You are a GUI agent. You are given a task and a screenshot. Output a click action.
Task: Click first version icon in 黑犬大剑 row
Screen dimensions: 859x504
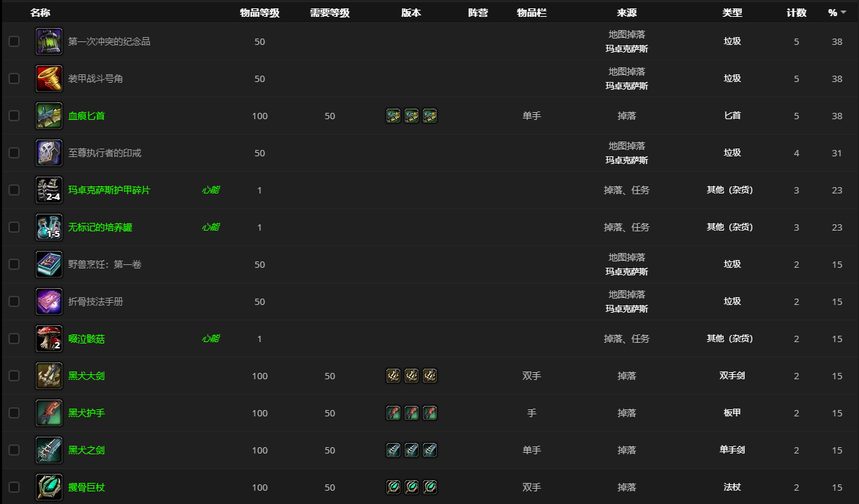pyautogui.click(x=393, y=376)
